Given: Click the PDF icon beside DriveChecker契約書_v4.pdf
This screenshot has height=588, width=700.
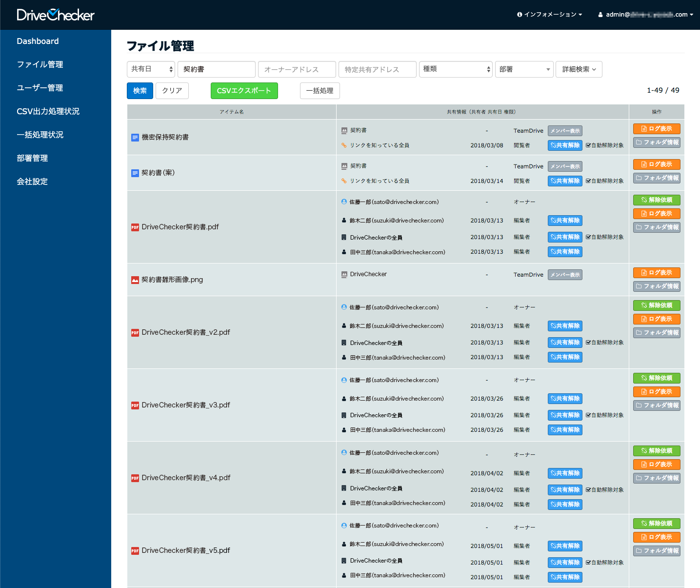Looking at the screenshot, I should [135, 478].
